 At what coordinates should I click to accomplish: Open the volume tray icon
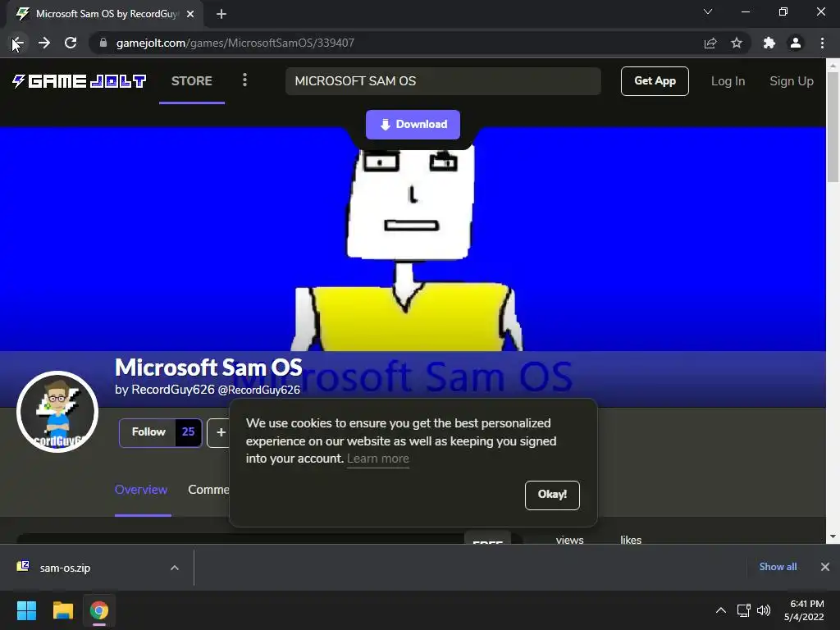point(764,610)
